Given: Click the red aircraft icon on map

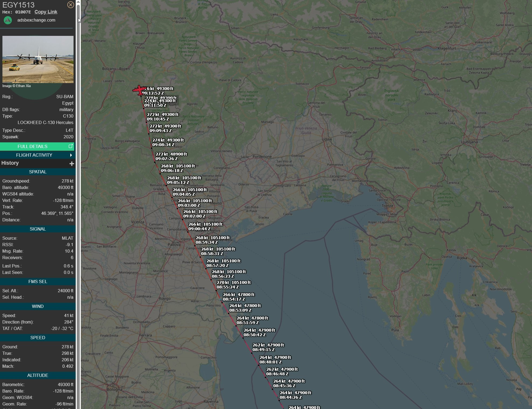Looking at the screenshot, I should (x=139, y=90).
